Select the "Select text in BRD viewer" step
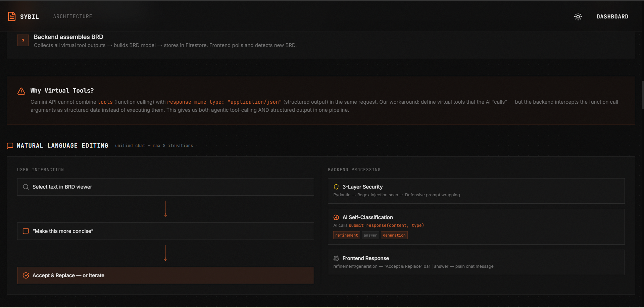 165,187
